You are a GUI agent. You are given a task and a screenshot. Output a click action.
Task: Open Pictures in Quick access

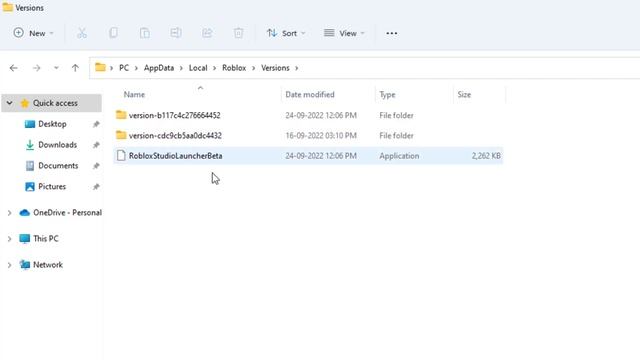point(52,187)
